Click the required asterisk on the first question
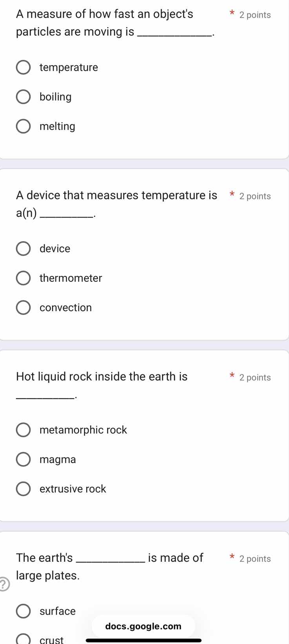Viewport: 289px width, 644px height. (231, 13)
